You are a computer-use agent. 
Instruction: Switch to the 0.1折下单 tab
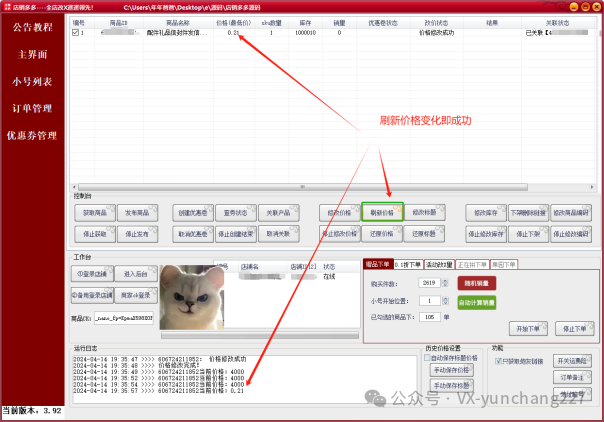pyautogui.click(x=408, y=265)
